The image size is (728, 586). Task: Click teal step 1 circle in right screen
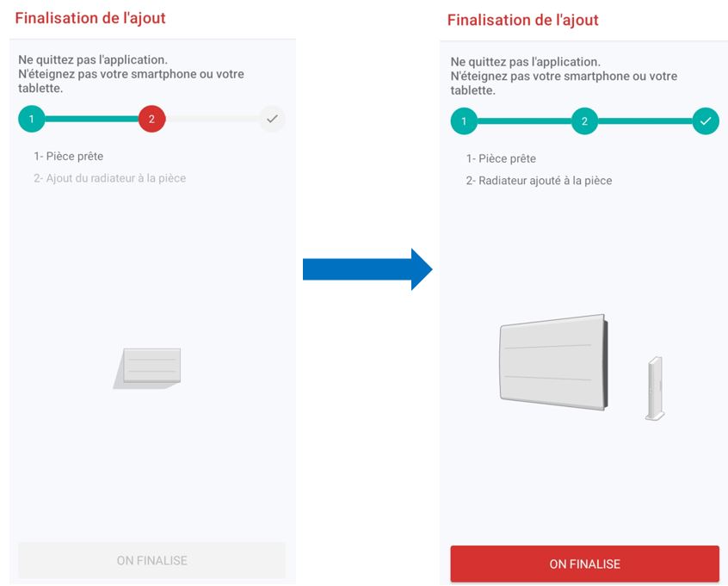coord(464,121)
